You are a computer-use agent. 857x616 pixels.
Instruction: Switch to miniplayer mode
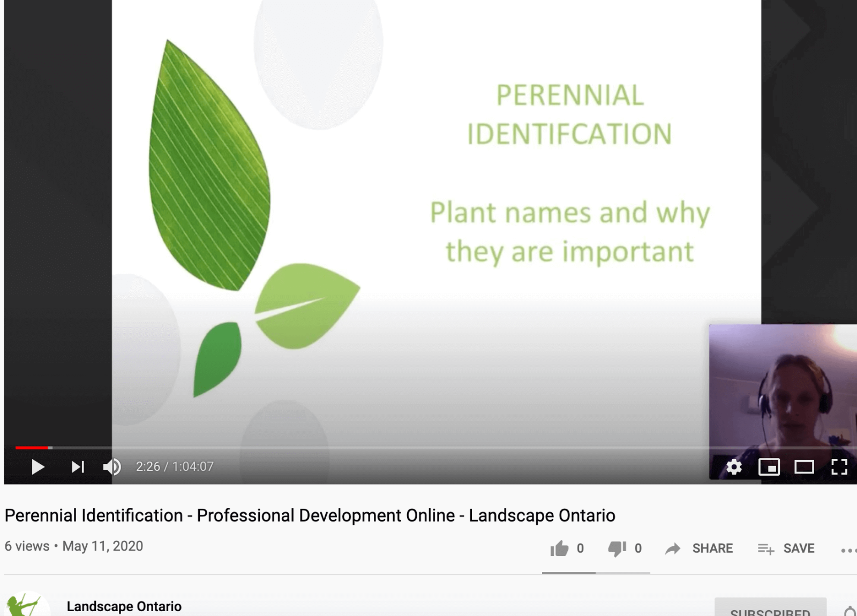pyautogui.click(x=769, y=467)
